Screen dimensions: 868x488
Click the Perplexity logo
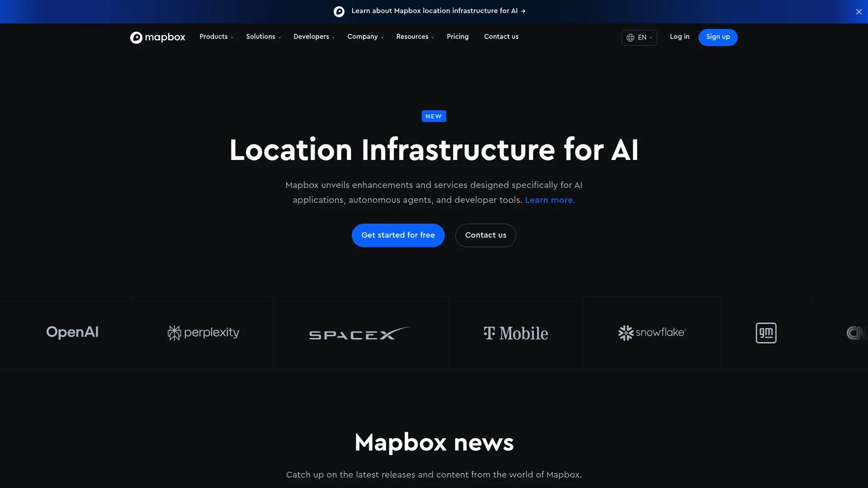click(x=204, y=333)
